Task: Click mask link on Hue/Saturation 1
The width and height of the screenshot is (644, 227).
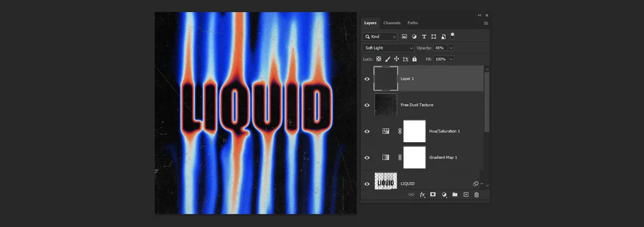Action: (x=399, y=131)
